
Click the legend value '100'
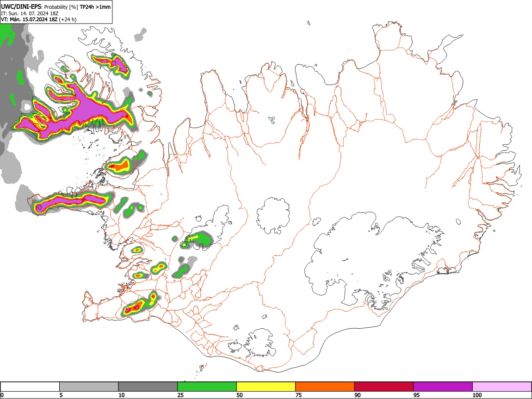[477, 395]
